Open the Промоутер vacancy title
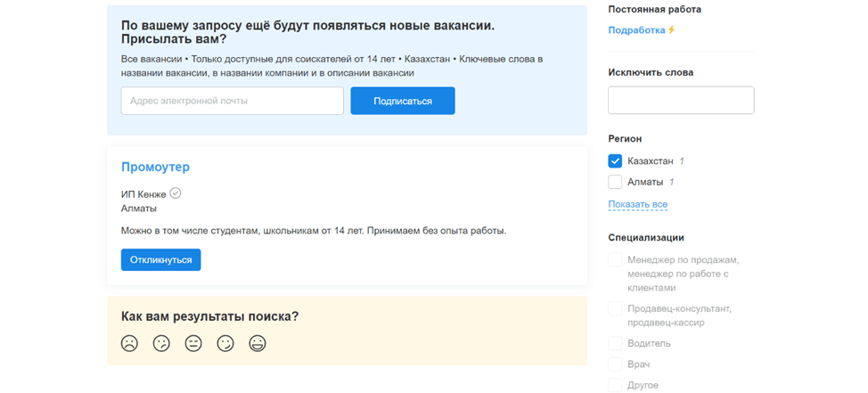 click(156, 168)
